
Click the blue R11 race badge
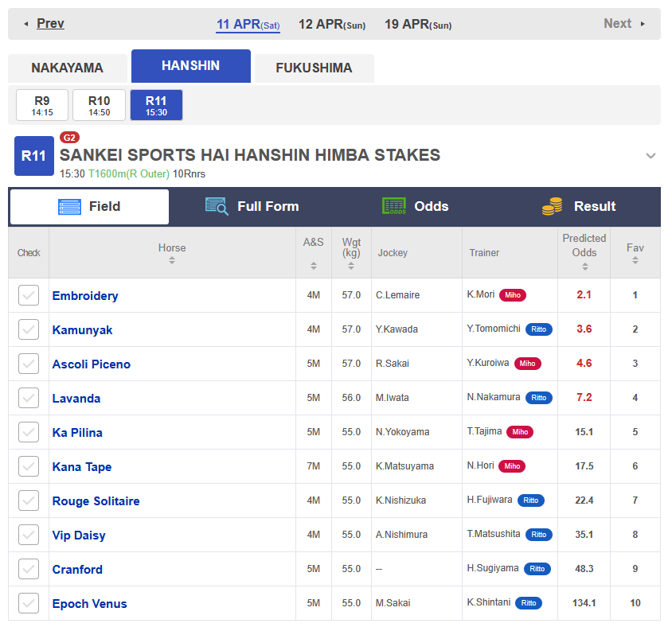34,156
